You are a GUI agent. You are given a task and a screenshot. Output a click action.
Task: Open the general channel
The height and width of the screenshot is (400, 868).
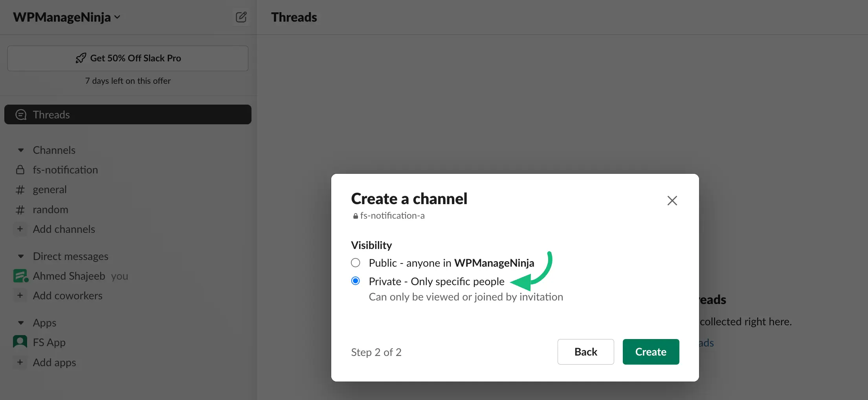click(50, 190)
